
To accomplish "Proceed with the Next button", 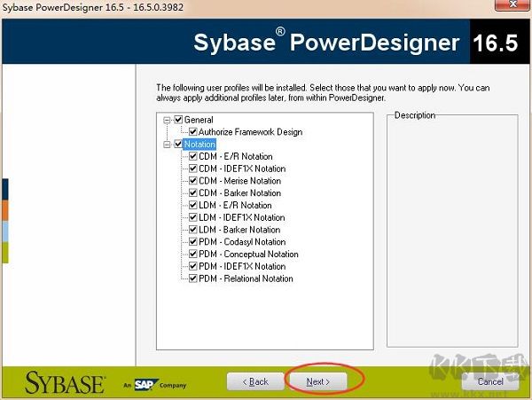I will point(318,381).
